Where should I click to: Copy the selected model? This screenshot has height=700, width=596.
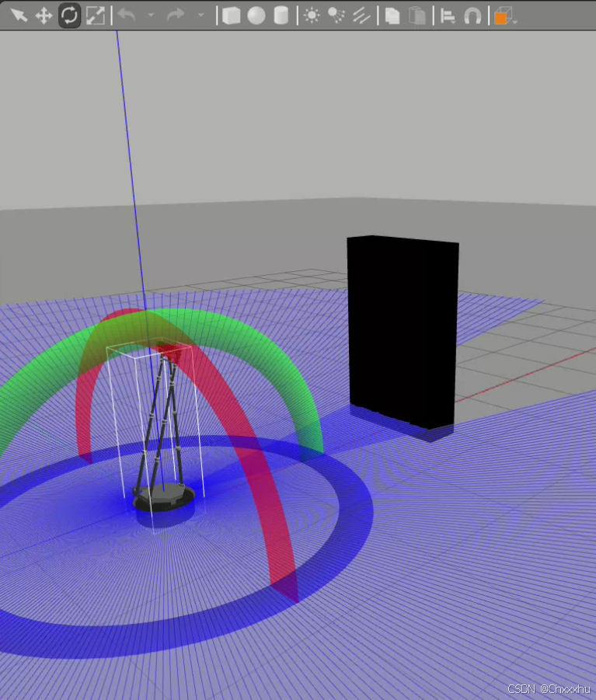tap(392, 16)
